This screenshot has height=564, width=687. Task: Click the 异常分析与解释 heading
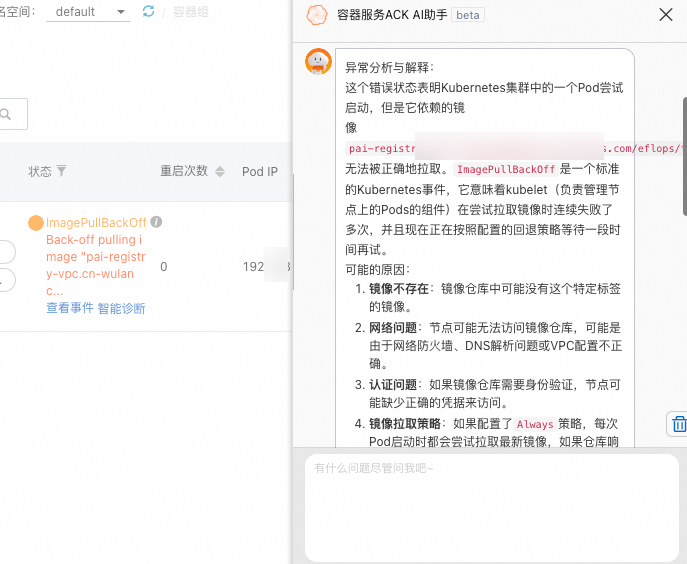tap(390, 67)
